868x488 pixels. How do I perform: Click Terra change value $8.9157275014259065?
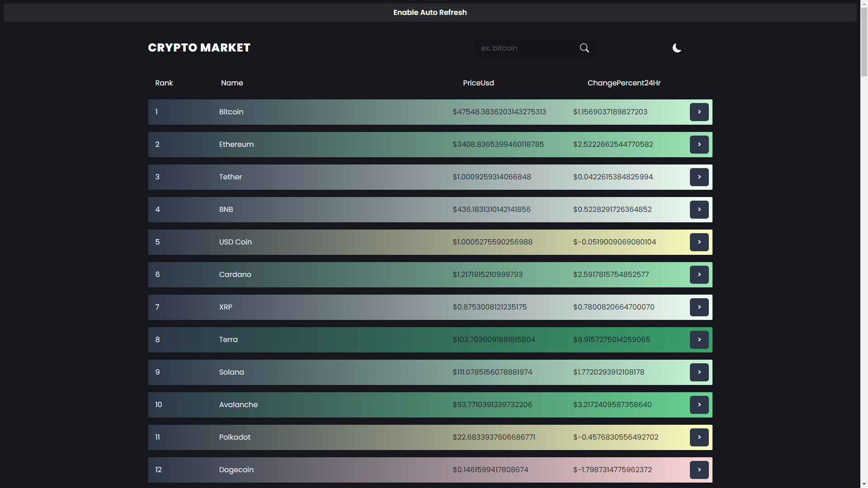click(611, 340)
